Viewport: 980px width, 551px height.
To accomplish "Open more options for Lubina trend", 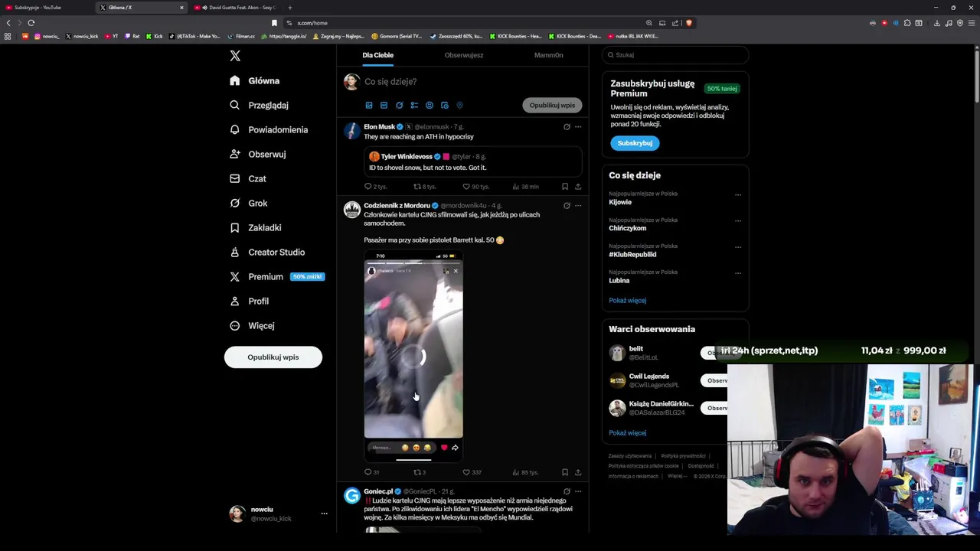I will 738,272.
